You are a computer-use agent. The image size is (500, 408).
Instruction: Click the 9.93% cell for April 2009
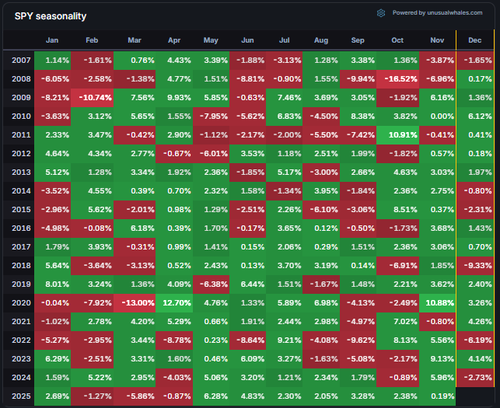(x=174, y=98)
